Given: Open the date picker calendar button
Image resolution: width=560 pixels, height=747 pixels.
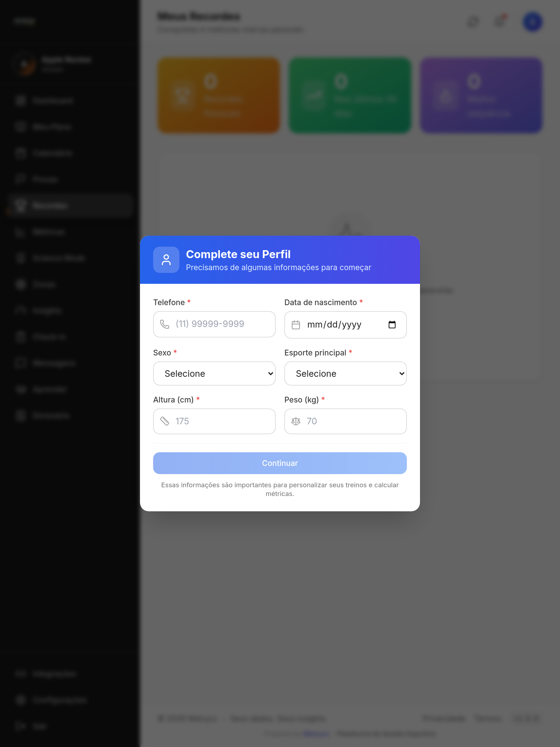Looking at the screenshot, I should [x=392, y=325].
